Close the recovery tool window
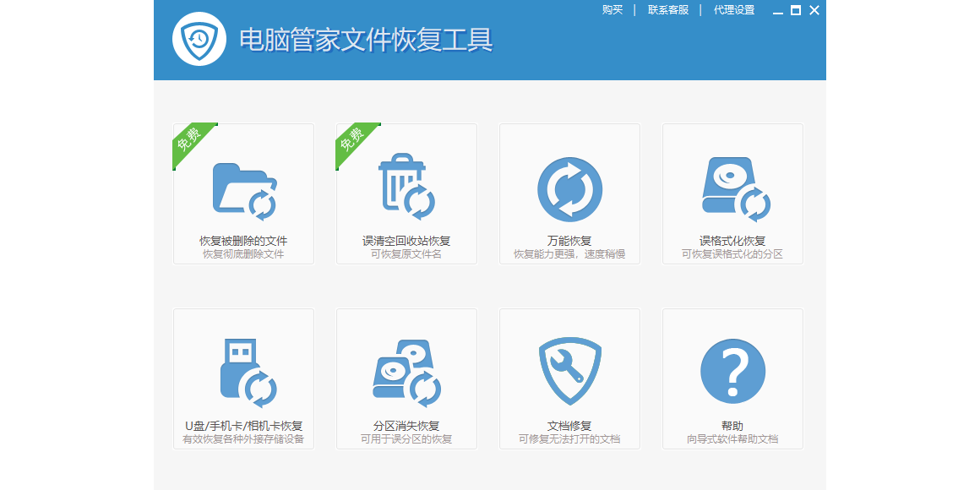 [814, 10]
